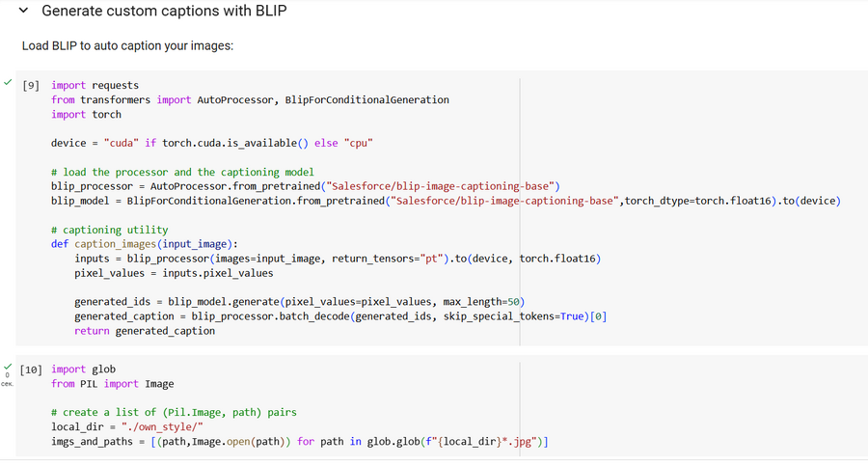The height and width of the screenshot is (465, 868).
Task: Run cell 10 via its execution count
Action: point(31,369)
